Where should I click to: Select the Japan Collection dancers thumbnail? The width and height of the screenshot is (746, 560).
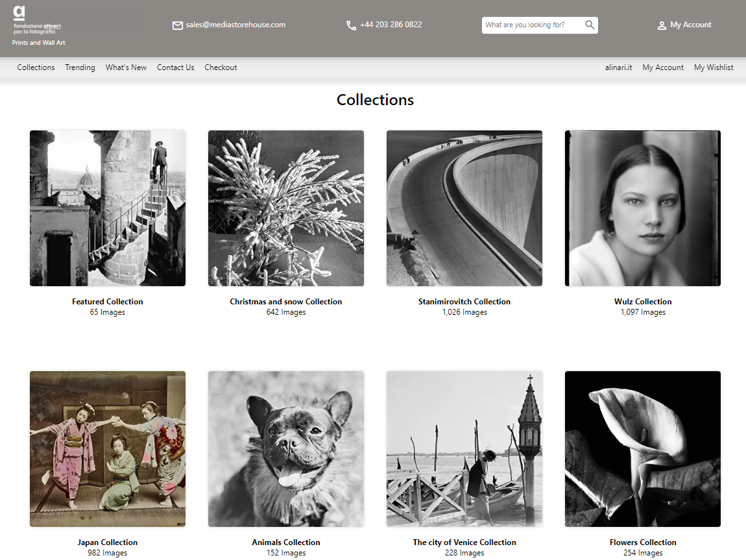[x=108, y=449]
